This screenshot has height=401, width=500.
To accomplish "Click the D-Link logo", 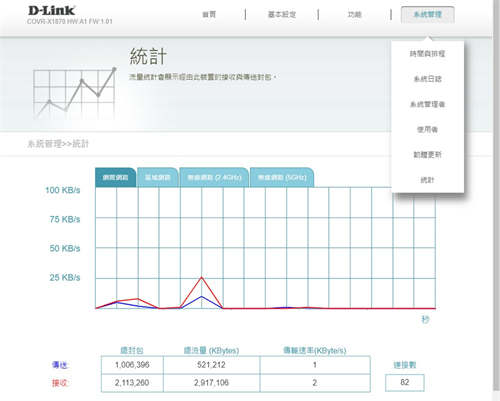I will (51, 11).
